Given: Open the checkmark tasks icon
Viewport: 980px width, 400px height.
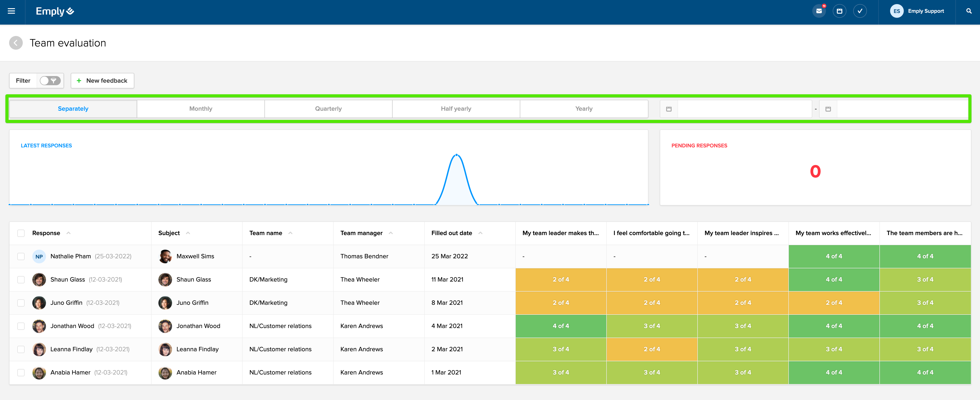Looking at the screenshot, I should (x=860, y=11).
